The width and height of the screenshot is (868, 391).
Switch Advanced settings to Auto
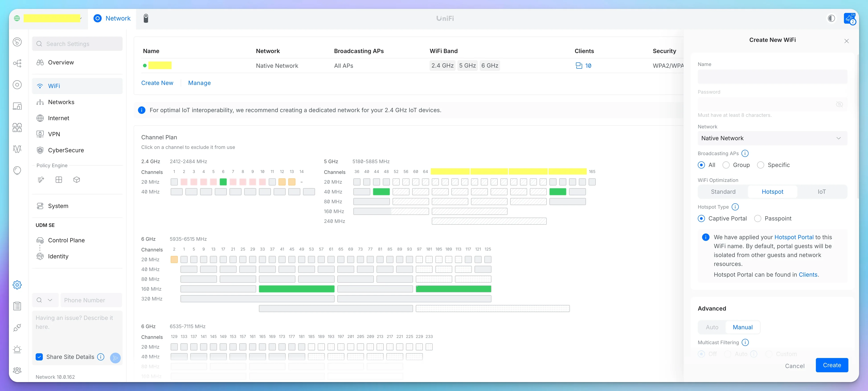click(x=712, y=327)
